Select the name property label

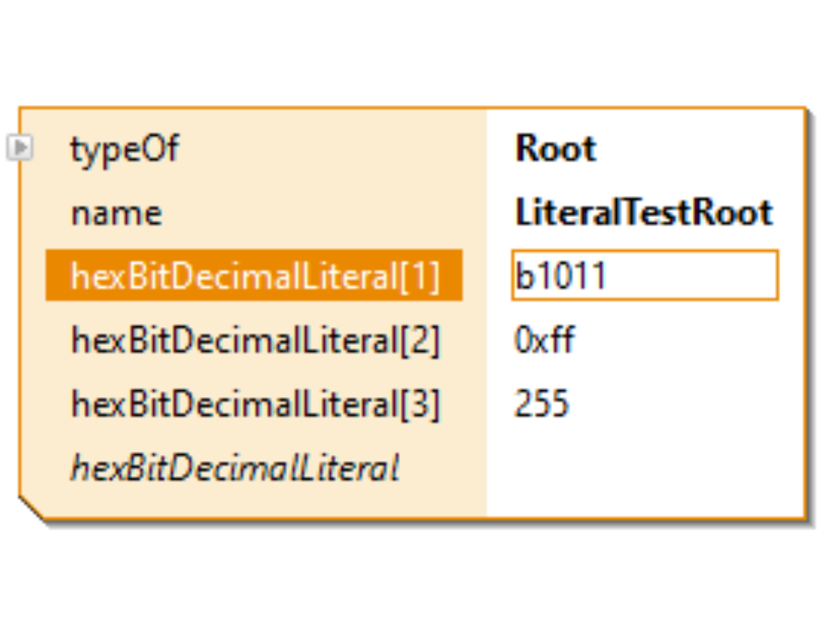(115, 213)
